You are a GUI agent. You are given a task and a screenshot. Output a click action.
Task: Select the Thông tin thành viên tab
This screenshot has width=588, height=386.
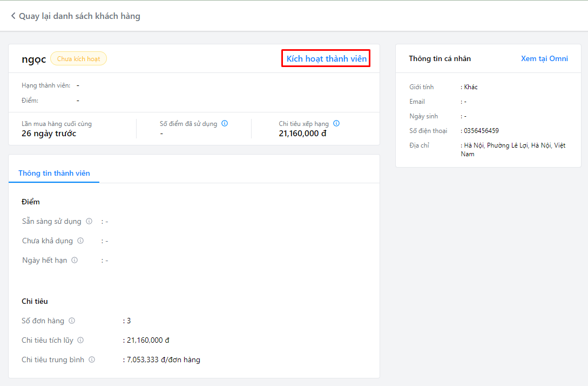(54, 173)
